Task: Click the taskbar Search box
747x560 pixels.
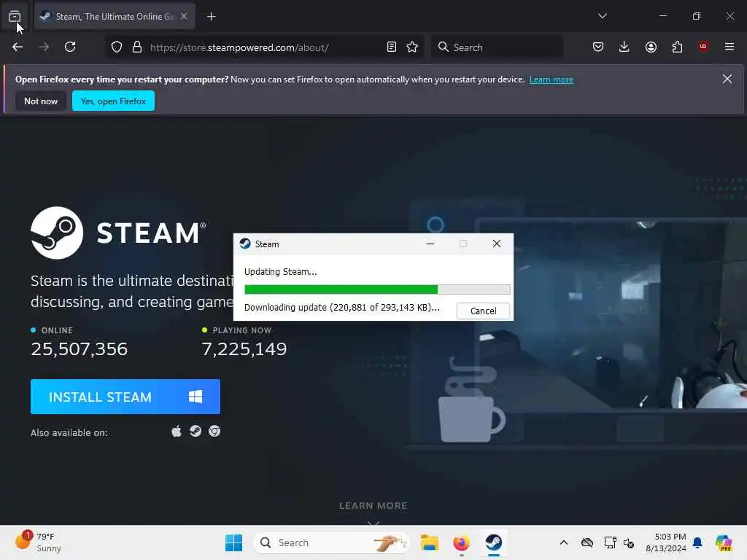Action: (332, 542)
